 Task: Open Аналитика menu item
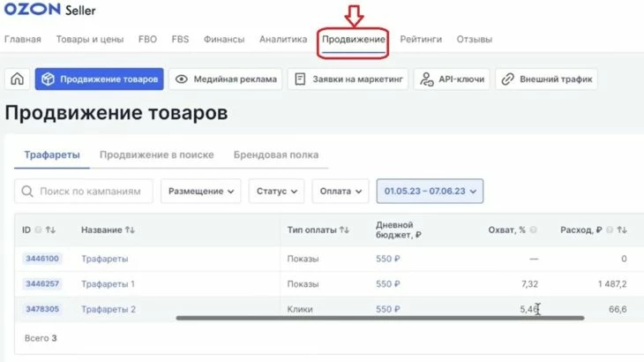283,39
